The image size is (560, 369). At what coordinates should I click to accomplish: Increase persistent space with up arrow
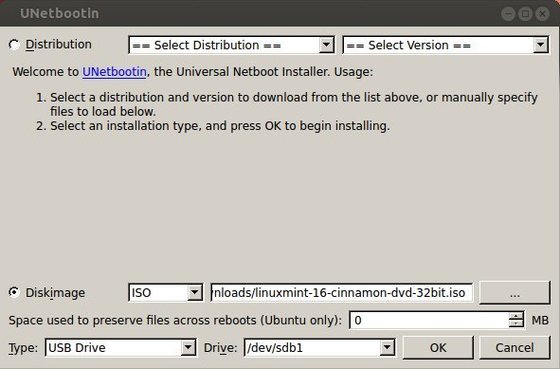click(516, 316)
